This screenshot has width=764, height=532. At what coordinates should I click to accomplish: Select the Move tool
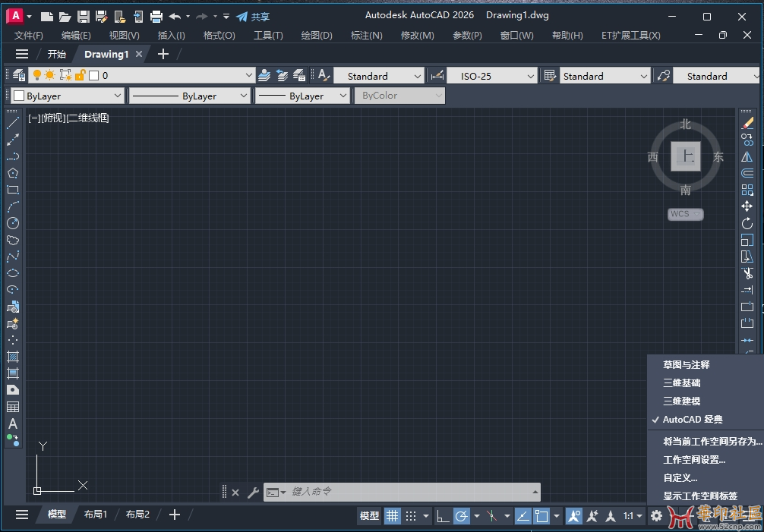click(747, 206)
